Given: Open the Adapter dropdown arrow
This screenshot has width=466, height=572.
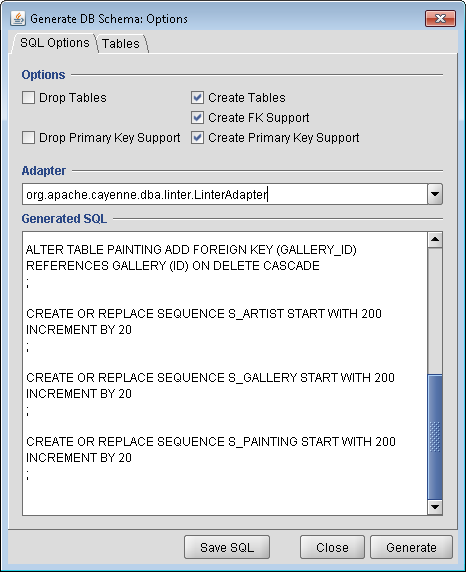Looking at the screenshot, I should pos(435,194).
